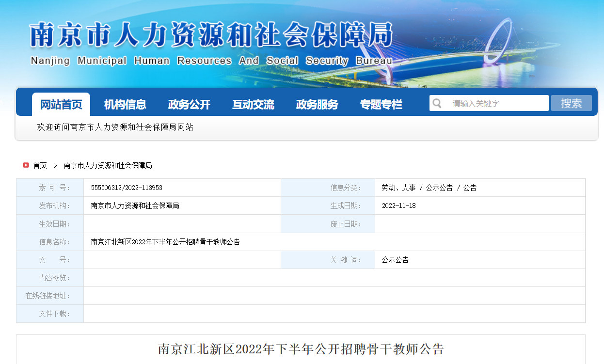Focus the 请输入关键字 search field

tap(497, 103)
